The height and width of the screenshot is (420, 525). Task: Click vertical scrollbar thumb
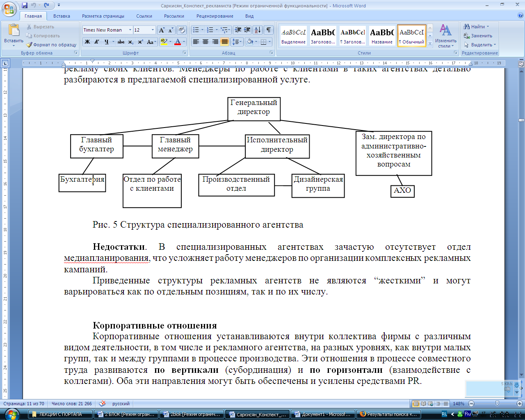(521, 120)
